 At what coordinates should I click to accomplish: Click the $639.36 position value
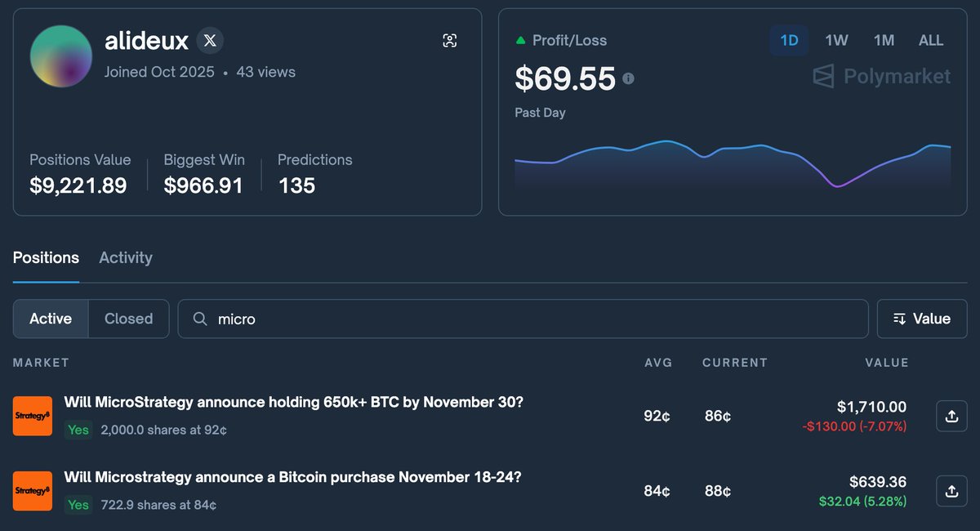(878, 482)
